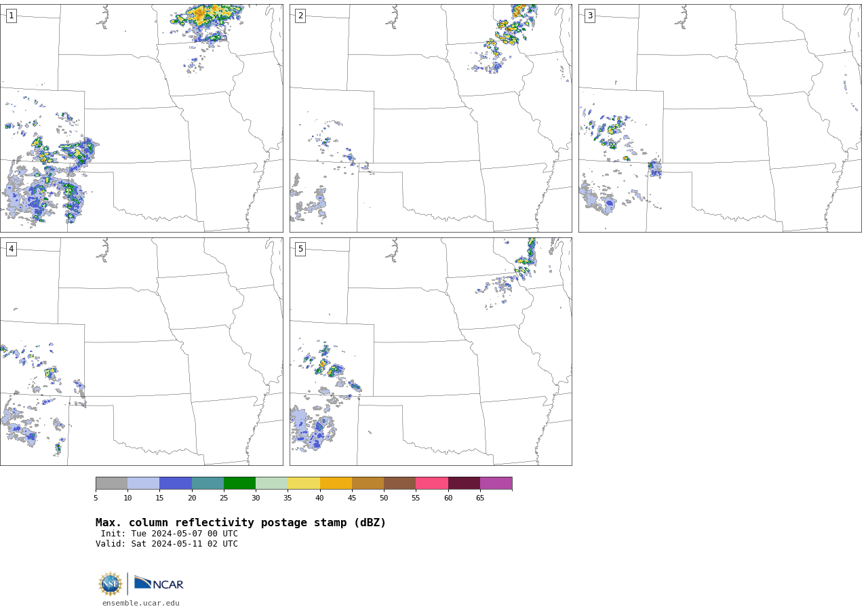The height and width of the screenshot is (611, 868).
Task: Click the light blue 10-15 dBZ swatch
Action: point(144,483)
